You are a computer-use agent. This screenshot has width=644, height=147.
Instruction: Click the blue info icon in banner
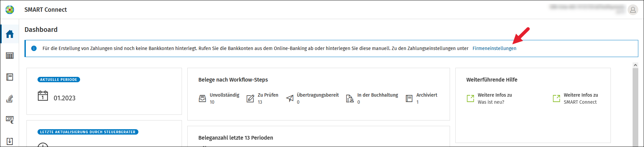(34, 48)
